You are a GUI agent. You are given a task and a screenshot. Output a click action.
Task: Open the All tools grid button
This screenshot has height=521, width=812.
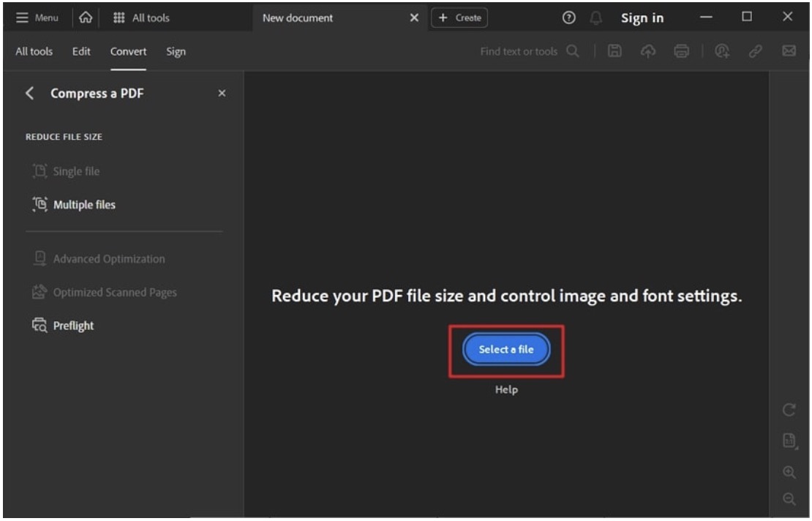(x=141, y=18)
